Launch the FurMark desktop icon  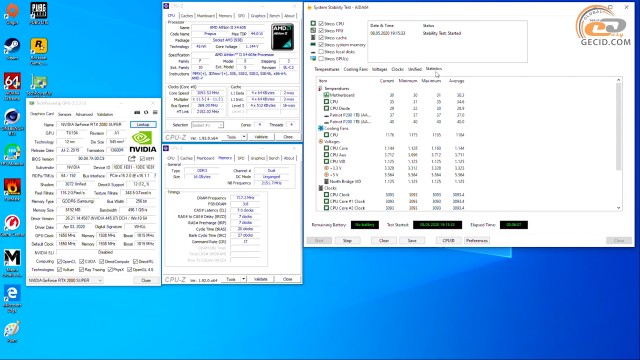[12, 190]
